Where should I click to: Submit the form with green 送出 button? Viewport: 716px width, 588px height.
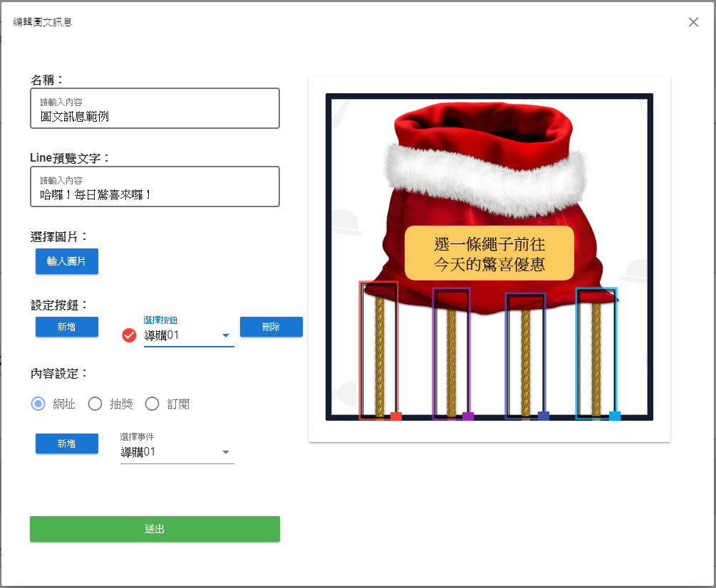155,529
